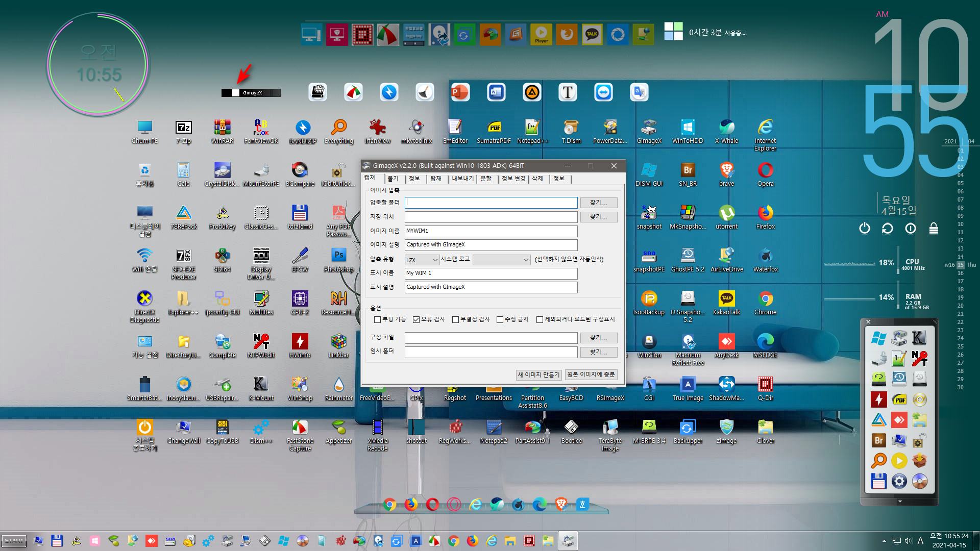Open the Macrium Reflect Free icon

(688, 349)
